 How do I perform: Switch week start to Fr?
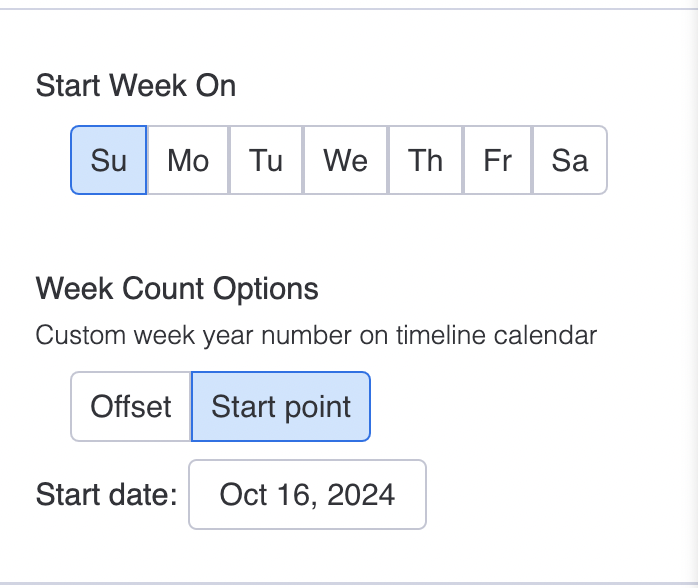[497, 160]
